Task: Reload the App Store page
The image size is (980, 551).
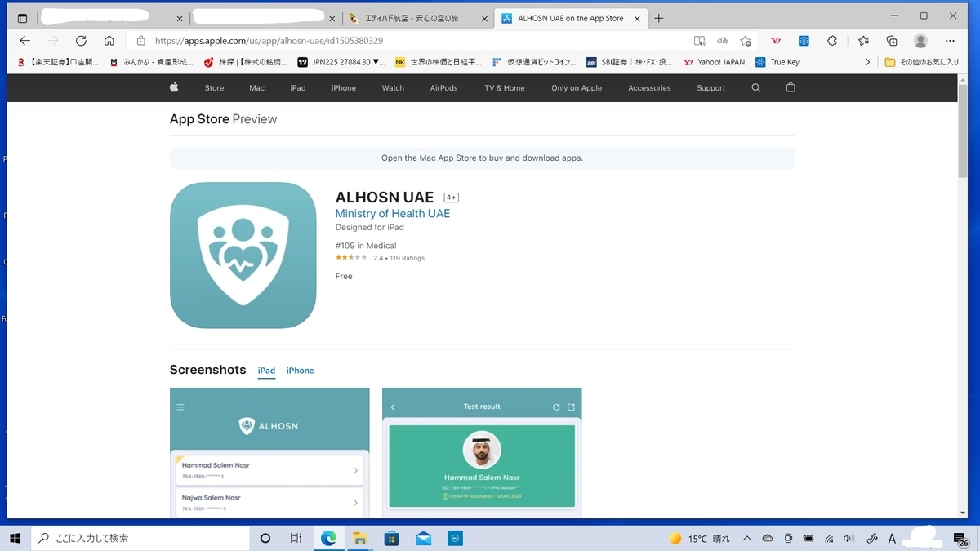Action: 81,41
